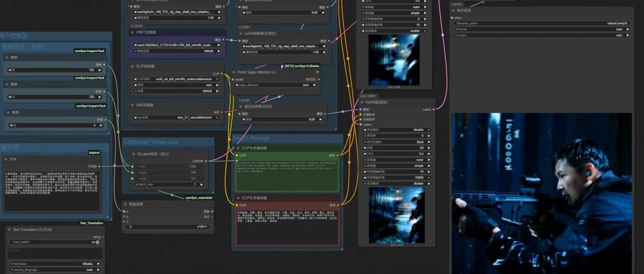The height and width of the screenshot is (274, 644).
Task: Open the 运行后操作 fixed dropdown
Action: pos(397,141)
